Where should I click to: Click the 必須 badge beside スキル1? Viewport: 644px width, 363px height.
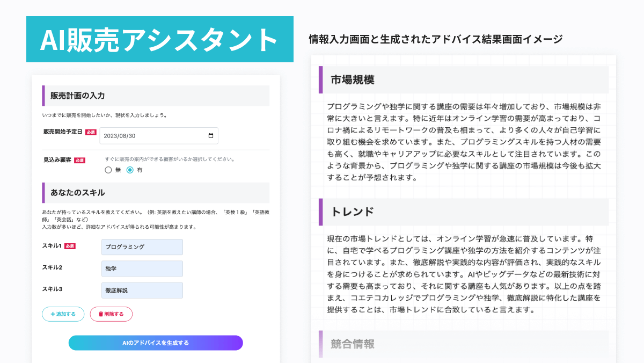(x=70, y=246)
